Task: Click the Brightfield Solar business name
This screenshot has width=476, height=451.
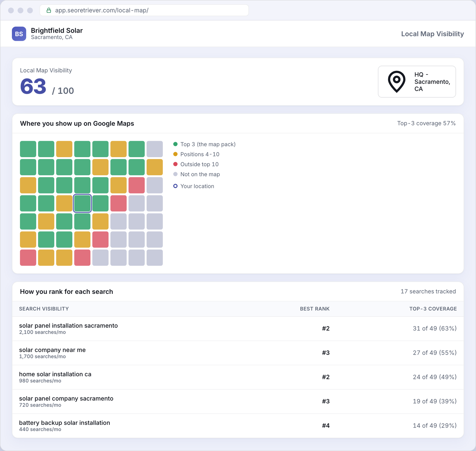Action: tap(57, 31)
